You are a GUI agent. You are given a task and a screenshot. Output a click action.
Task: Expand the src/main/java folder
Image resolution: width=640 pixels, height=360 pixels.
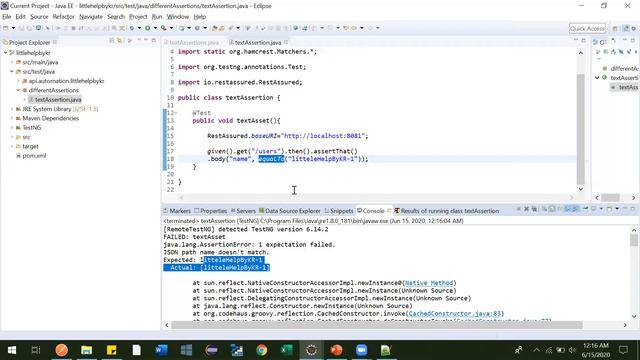click(12, 62)
